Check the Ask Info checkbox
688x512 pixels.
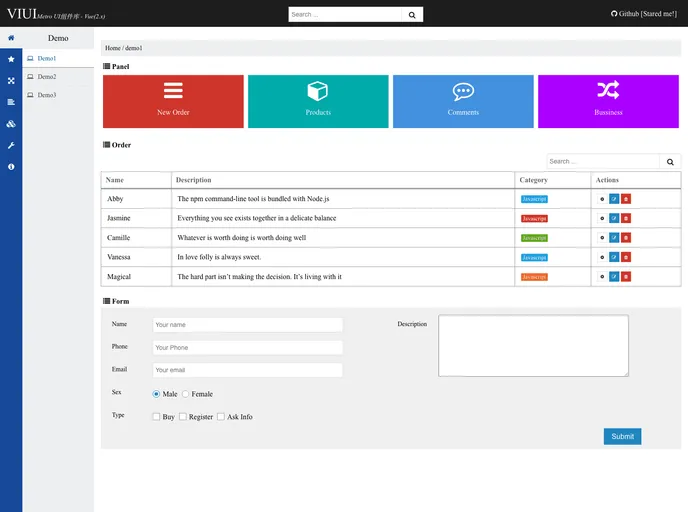pos(221,416)
